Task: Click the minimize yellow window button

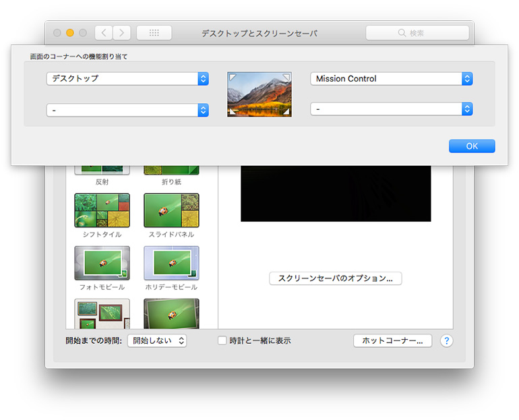Action: (x=70, y=32)
